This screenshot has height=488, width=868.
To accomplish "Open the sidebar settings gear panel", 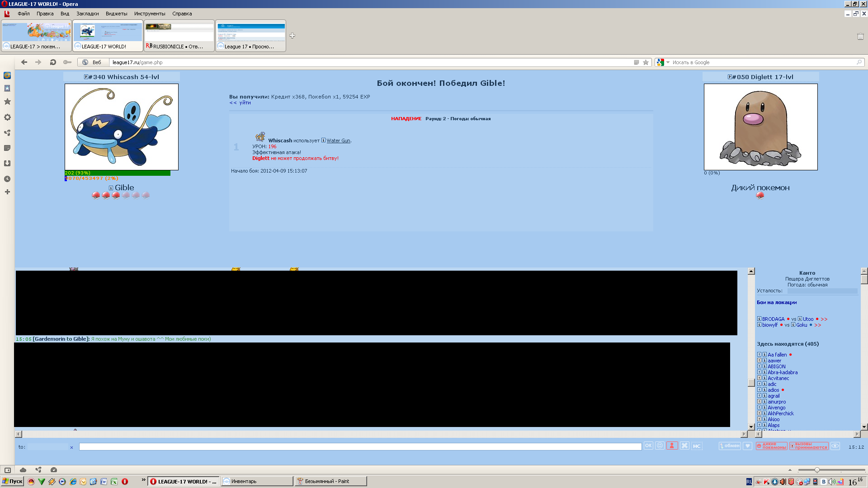I will coord(7,117).
